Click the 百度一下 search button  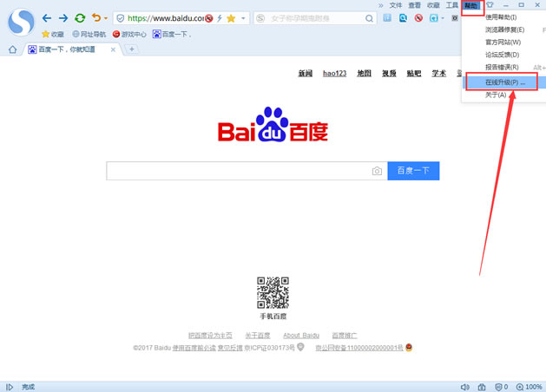[413, 171]
